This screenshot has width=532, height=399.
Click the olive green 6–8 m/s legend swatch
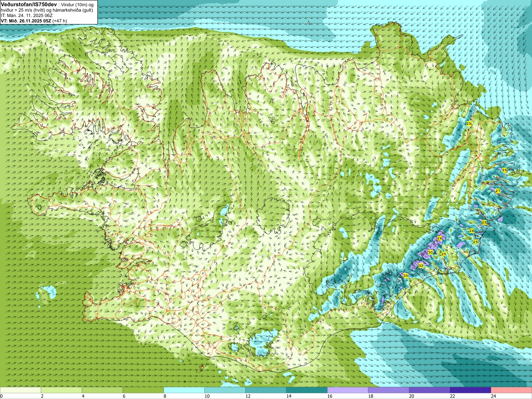point(143,390)
